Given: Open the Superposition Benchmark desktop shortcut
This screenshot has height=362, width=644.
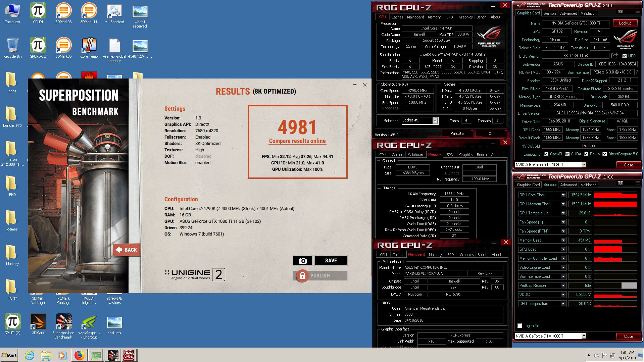Looking at the screenshot, I should (x=63, y=327).
